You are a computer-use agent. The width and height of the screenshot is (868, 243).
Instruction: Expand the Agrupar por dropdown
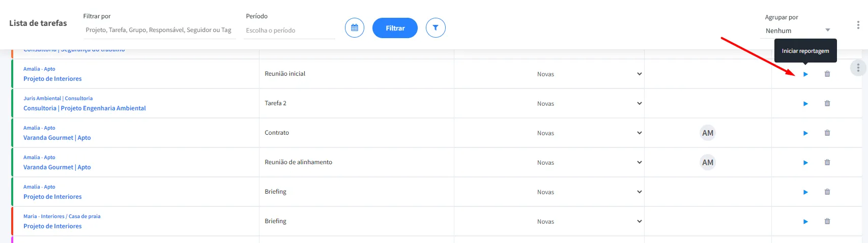(797, 31)
